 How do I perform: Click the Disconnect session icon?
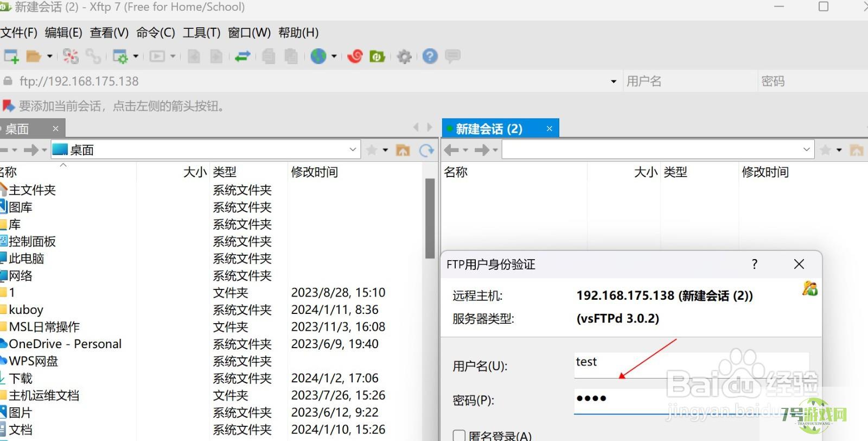click(71, 56)
